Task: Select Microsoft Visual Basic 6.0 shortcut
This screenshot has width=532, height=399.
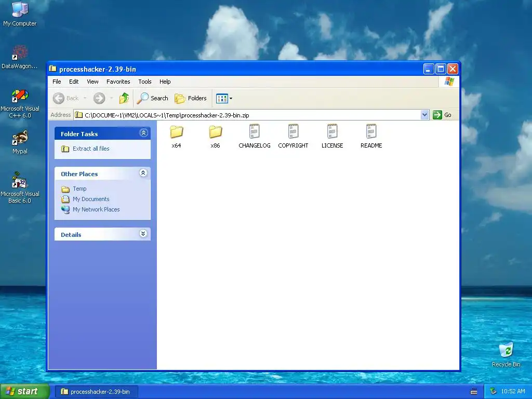Action: (x=20, y=188)
